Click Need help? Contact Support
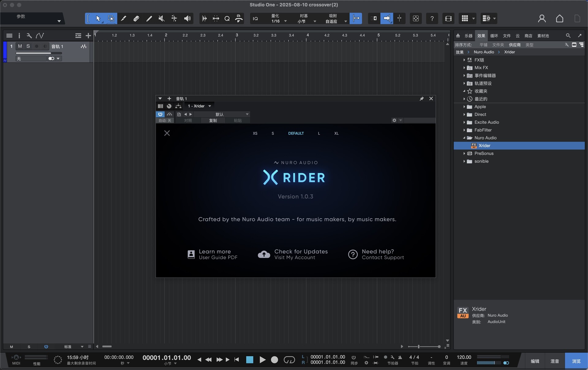588x370 pixels. 376,254
